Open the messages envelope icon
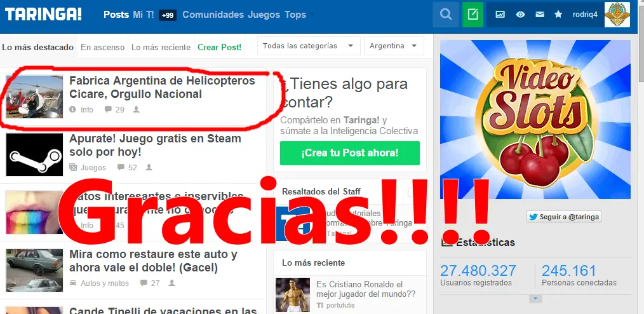The width and height of the screenshot is (644, 314). (x=540, y=15)
